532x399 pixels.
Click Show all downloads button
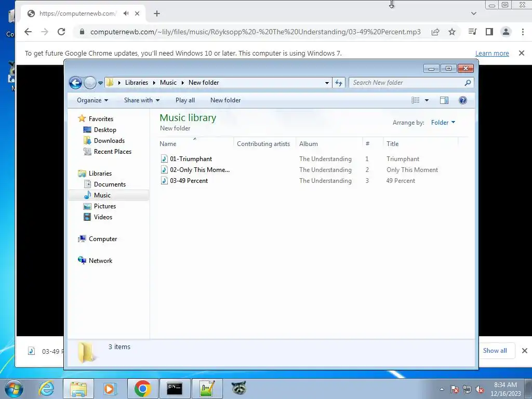[x=495, y=351]
